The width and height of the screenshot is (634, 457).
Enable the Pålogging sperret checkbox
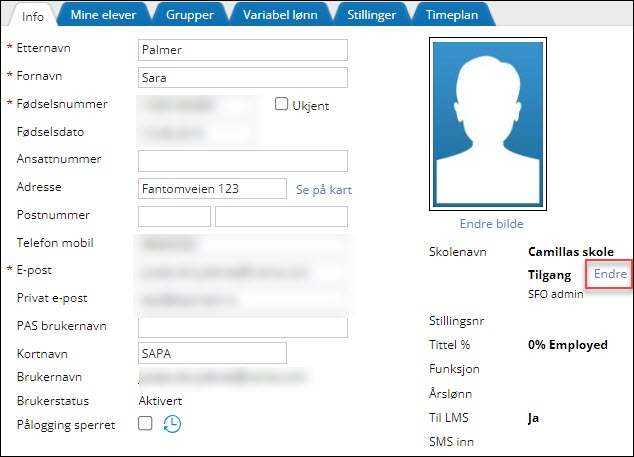click(x=145, y=424)
